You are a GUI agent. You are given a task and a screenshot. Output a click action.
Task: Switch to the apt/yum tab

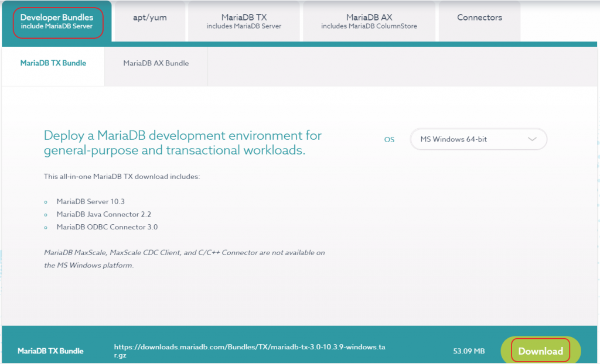149,22
